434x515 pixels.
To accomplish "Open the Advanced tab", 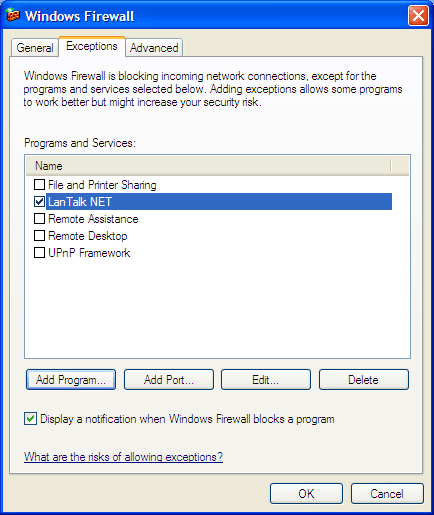I will (154, 48).
